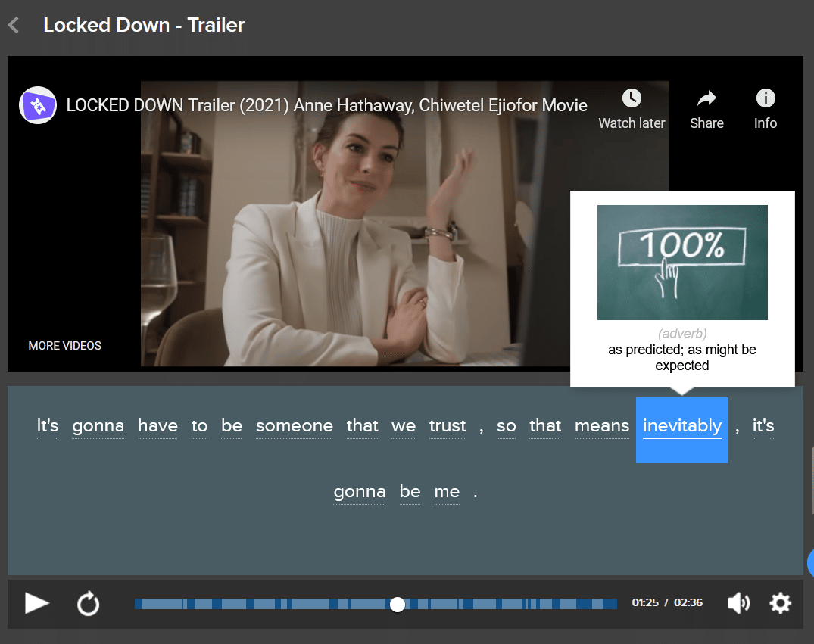Click the page scrollbar on right edge
The height and width of the screenshot is (644, 814).
click(812, 482)
